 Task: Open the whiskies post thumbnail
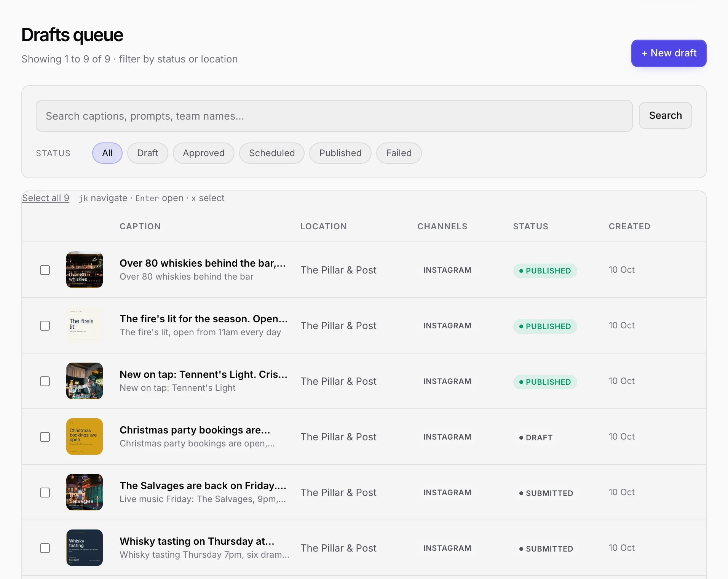pyautogui.click(x=85, y=270)
